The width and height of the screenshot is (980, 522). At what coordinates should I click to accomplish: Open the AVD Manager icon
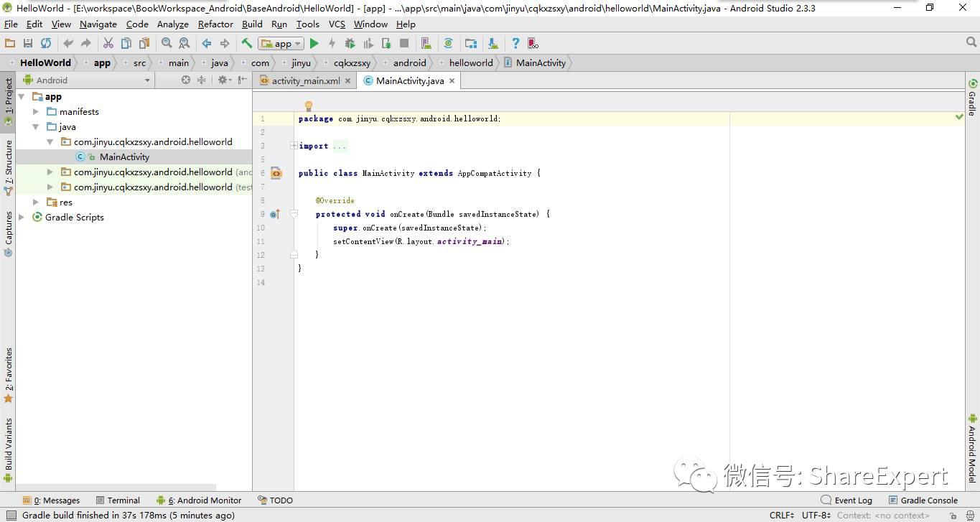(426, 44)
